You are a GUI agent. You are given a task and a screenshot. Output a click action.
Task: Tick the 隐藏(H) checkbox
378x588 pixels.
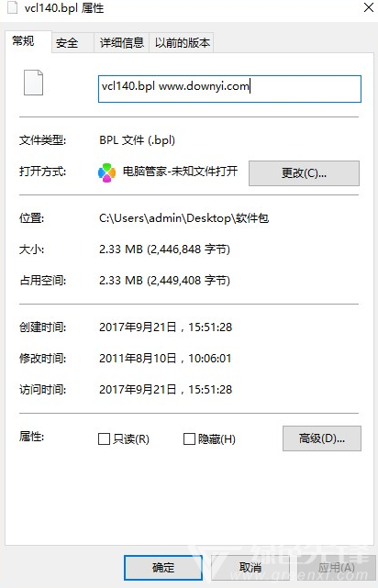point(189,438)
